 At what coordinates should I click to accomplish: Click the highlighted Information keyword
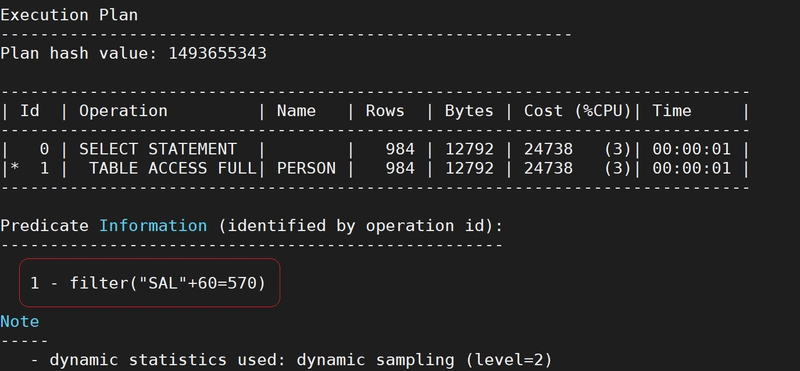tap(153, 226)
